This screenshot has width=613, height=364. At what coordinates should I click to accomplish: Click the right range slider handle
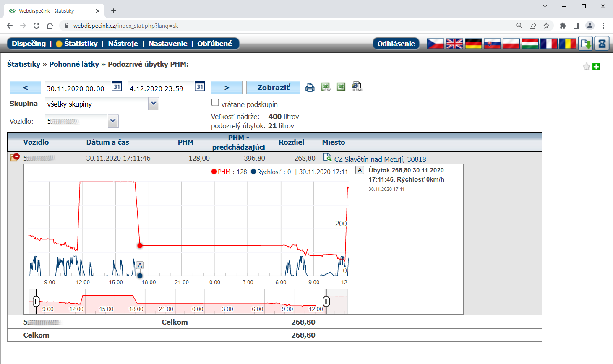[x=326, y=301]
